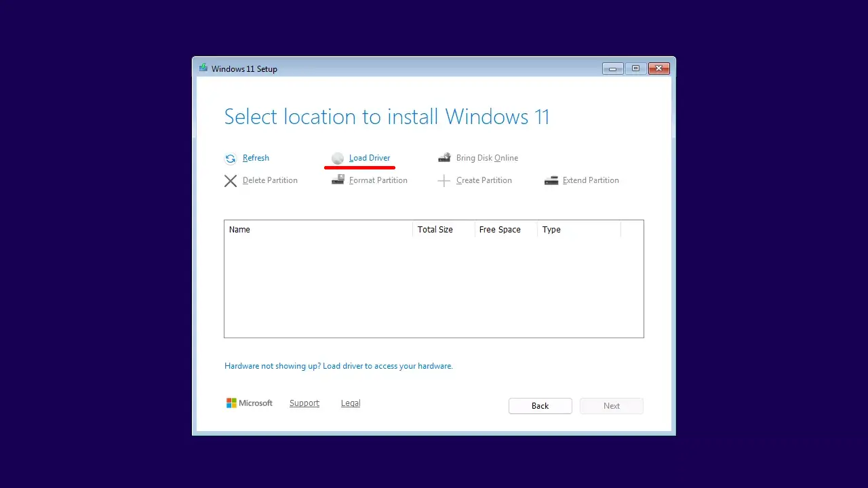Click the Type column header
The height and width of the screenshot is (488, 868).
pyautogui.click(x=579, y=230)
